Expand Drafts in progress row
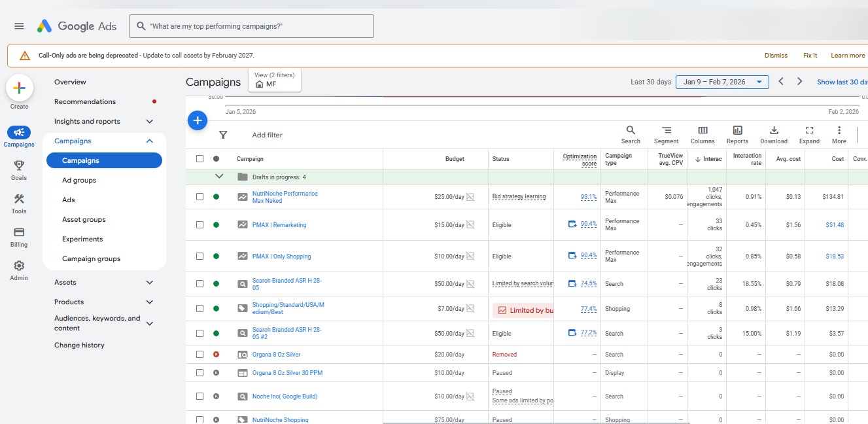Image resolution: width=868 pixels, height=424 pixels. (219, 177)
